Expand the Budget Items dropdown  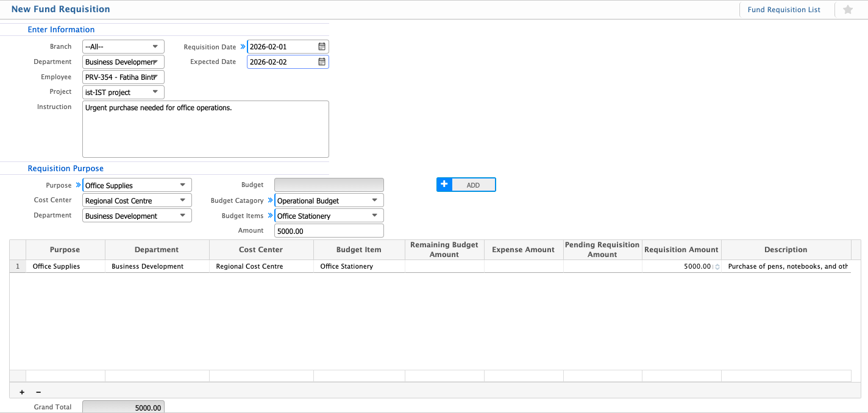[x=374, y=216]
